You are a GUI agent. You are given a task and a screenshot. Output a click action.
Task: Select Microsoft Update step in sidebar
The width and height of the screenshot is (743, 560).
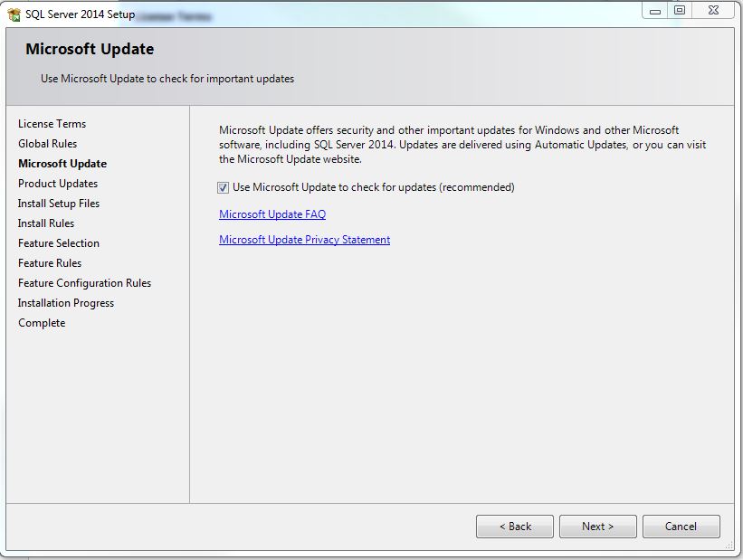pos(62,164)
